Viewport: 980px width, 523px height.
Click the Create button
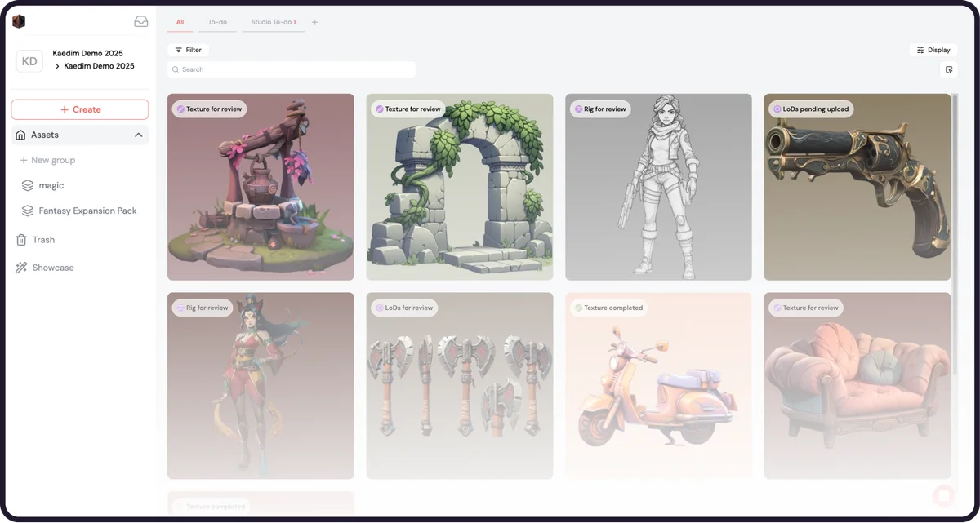(79, 109)
